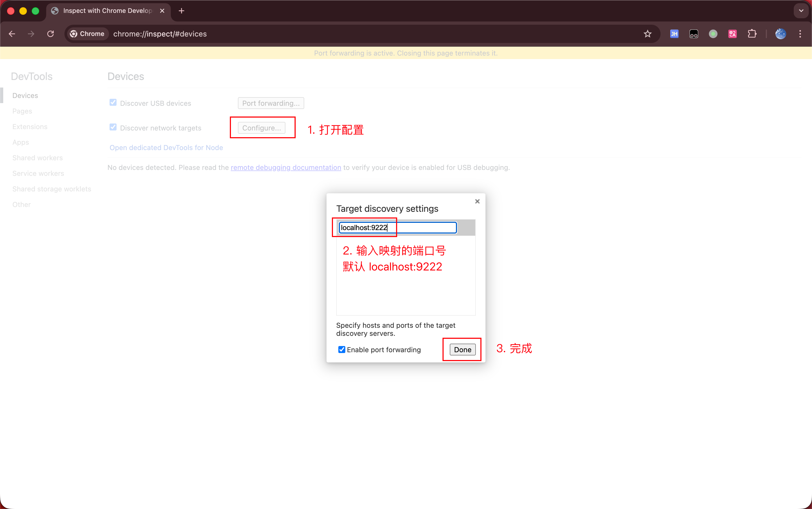Expand the tab search dropdown arrow
The width and height of the screenshot is (812, 509).
point(801,11)
